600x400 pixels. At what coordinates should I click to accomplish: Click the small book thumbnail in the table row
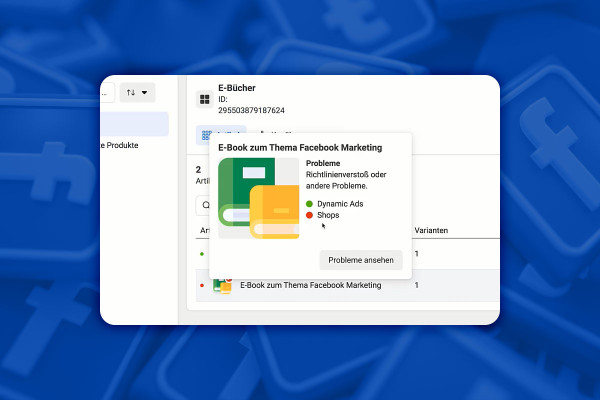click(222, 286)
